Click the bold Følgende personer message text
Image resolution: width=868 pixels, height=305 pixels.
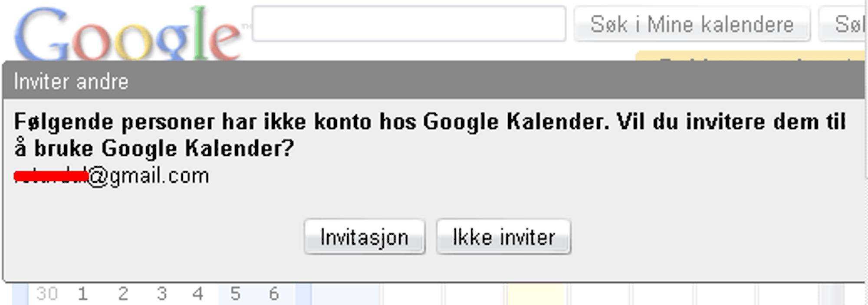coord(430,134)
